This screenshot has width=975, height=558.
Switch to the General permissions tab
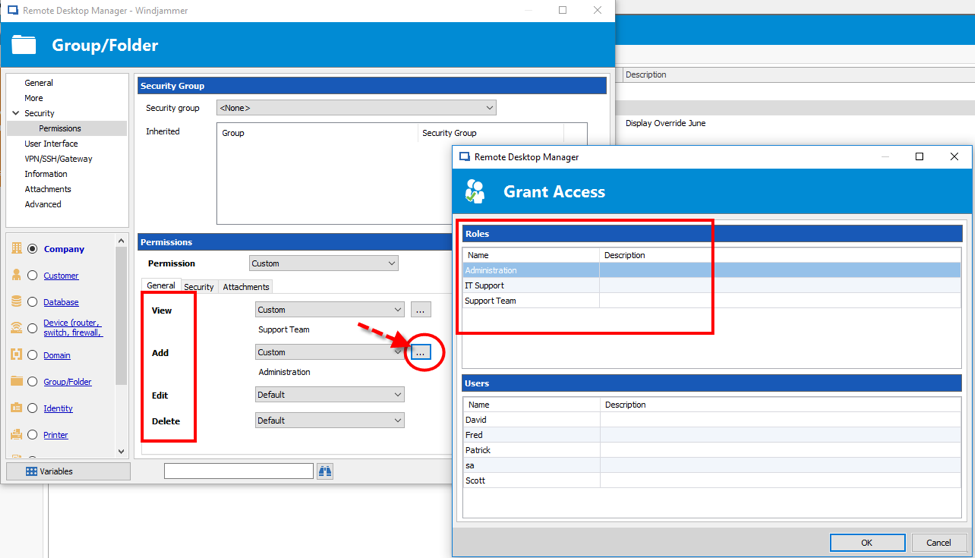tap(160, 286)
